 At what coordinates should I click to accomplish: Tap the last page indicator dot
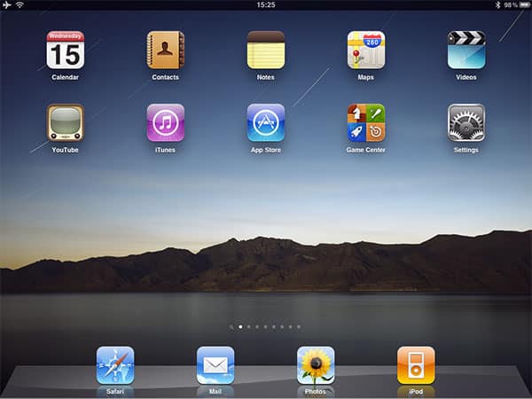pos(299,326)
